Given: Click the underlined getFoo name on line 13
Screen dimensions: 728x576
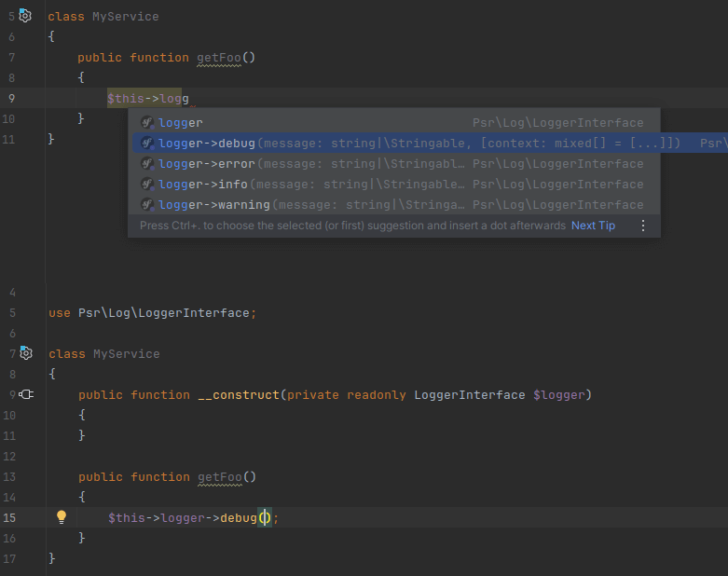Looking at the screenshot, I should point(219,476).
